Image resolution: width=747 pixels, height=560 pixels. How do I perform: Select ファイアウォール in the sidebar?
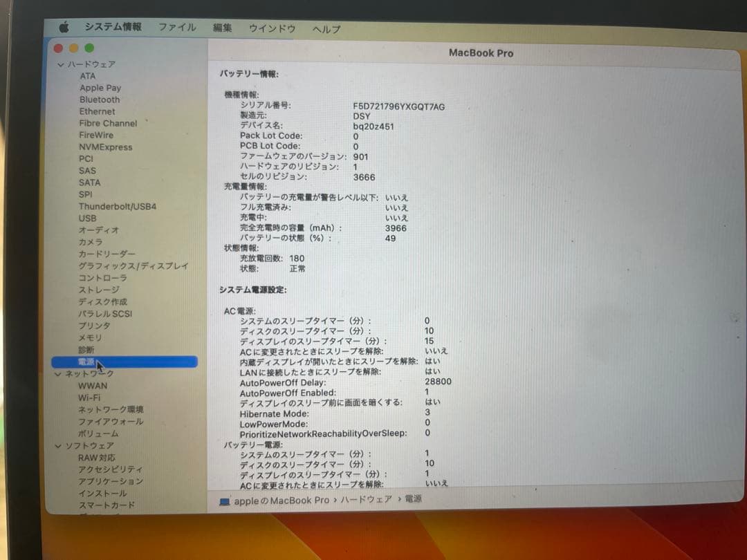click(111, 422)
